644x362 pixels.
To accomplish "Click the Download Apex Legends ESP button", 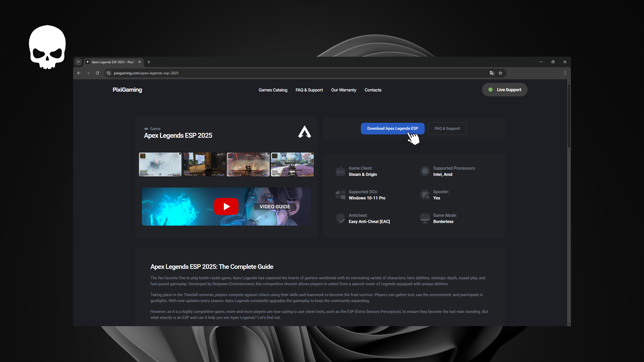I will (392, 129).
